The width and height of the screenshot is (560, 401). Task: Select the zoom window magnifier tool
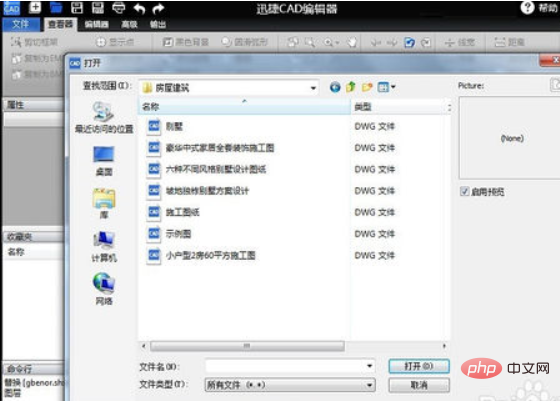(x=310, y=42)
